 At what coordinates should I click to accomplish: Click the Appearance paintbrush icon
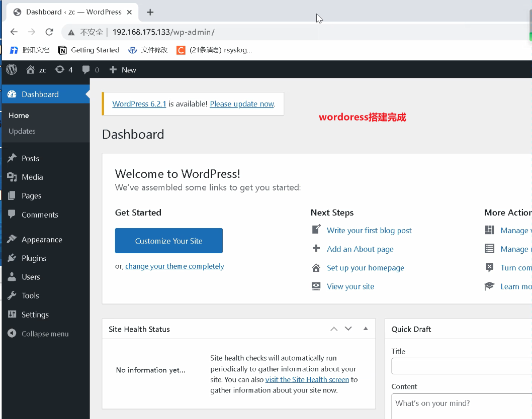[12, 239]
